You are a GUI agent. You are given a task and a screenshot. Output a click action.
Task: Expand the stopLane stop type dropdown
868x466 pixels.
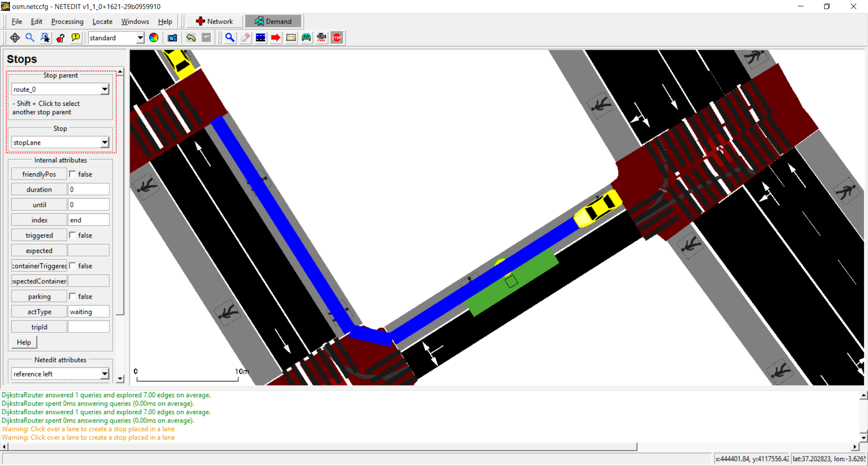click(x=105, y=143)
